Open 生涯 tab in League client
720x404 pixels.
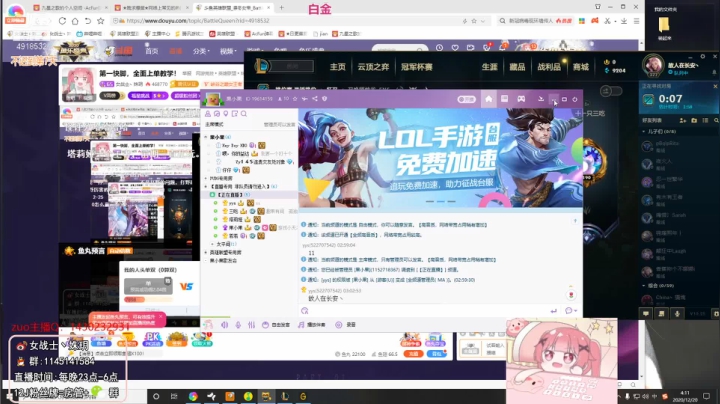click(x=489, y=67)
